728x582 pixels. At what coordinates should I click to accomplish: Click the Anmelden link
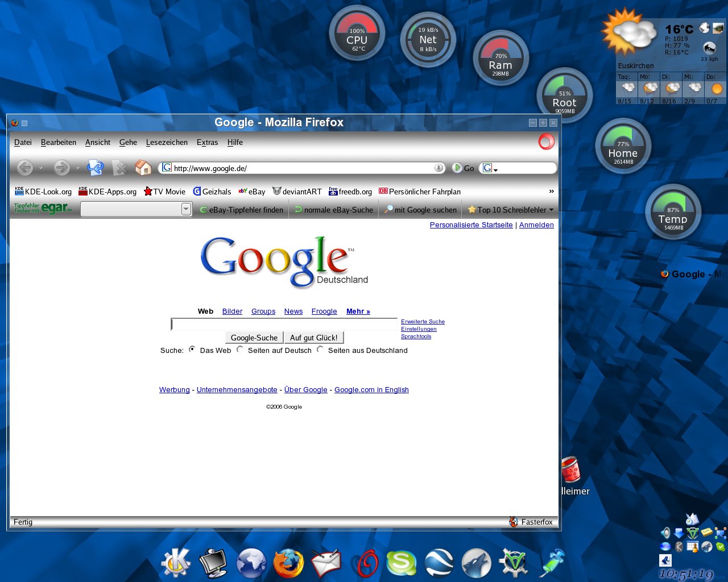click(x=536, y=225)
